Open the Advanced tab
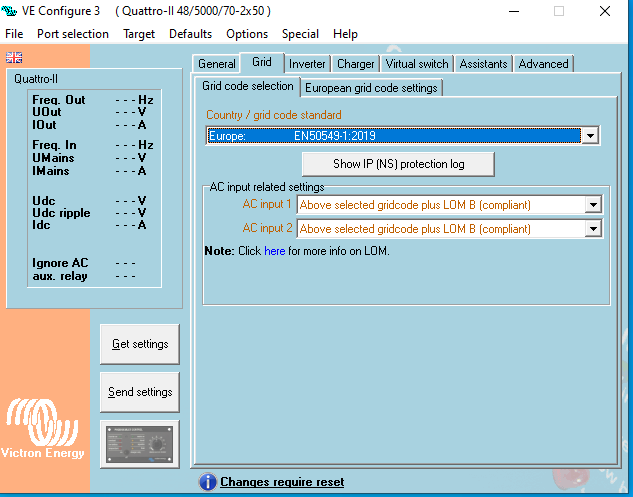This screenshot has width=633, height=497. coord(543,64)
